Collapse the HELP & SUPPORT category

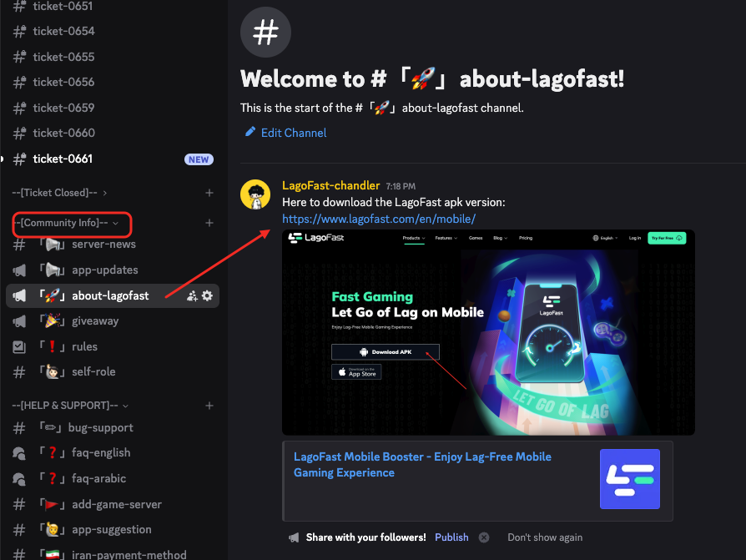[70, 406]
